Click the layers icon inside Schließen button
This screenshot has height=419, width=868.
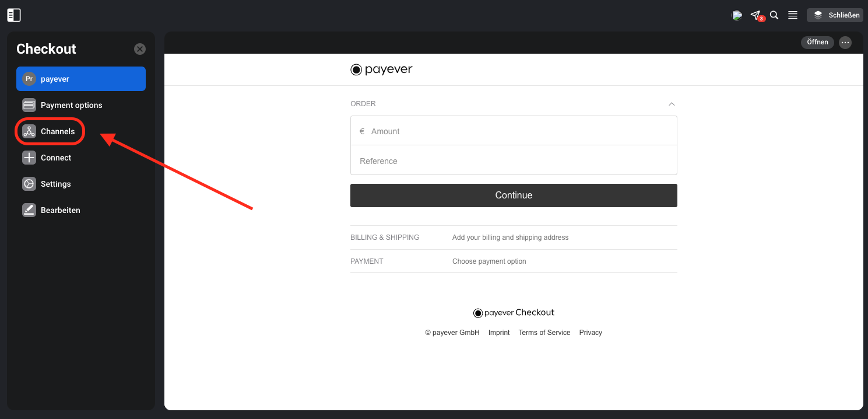818,15
